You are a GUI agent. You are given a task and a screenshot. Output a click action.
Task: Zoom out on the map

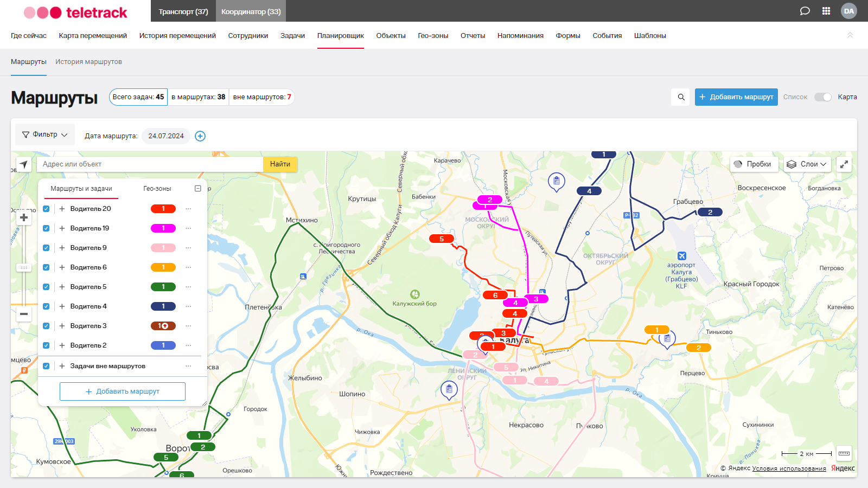coord(24,314)
